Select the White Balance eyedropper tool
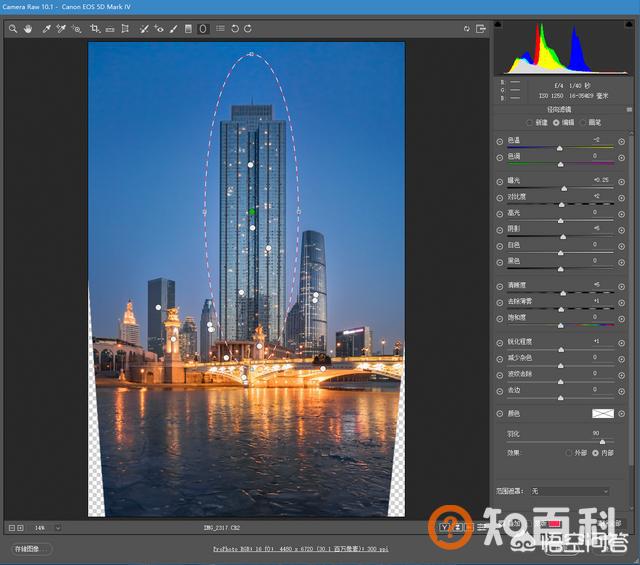Viewport: 640px width, 565px height. 46,29
